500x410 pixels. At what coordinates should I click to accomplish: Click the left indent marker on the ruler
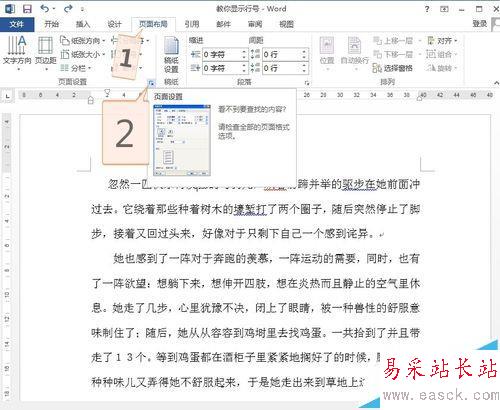click(x=91, y=100)
